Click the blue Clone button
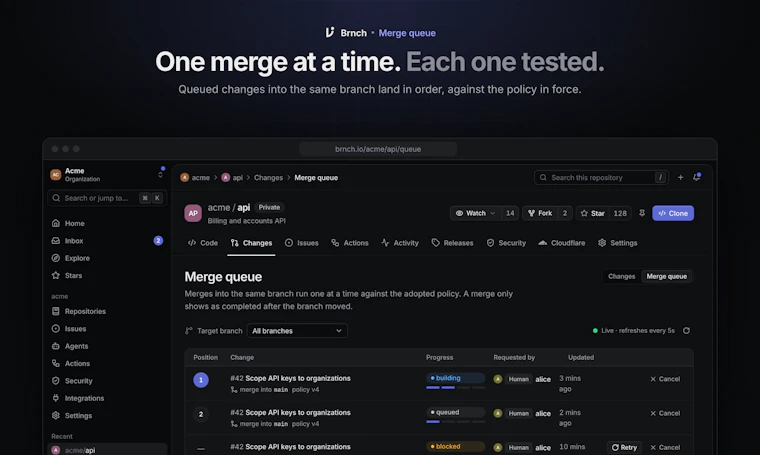The image size is (760, 455). click(x=673, y=213)
